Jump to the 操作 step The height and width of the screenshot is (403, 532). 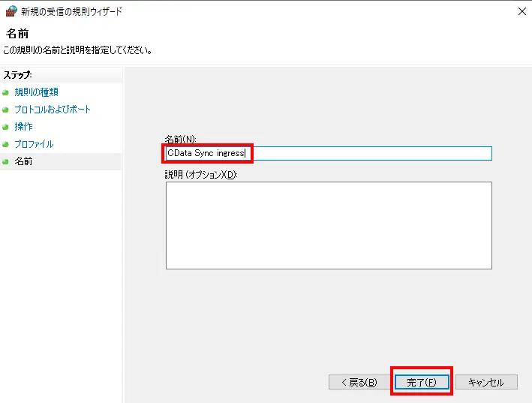pyautogui.click(x=23, y=127)
